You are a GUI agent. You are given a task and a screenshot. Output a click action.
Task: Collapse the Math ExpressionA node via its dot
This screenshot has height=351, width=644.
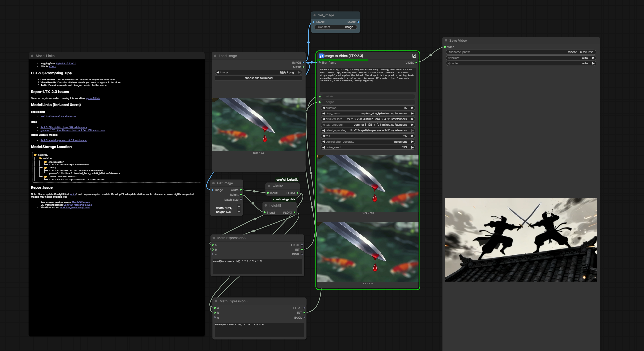[x=214, y=238]
